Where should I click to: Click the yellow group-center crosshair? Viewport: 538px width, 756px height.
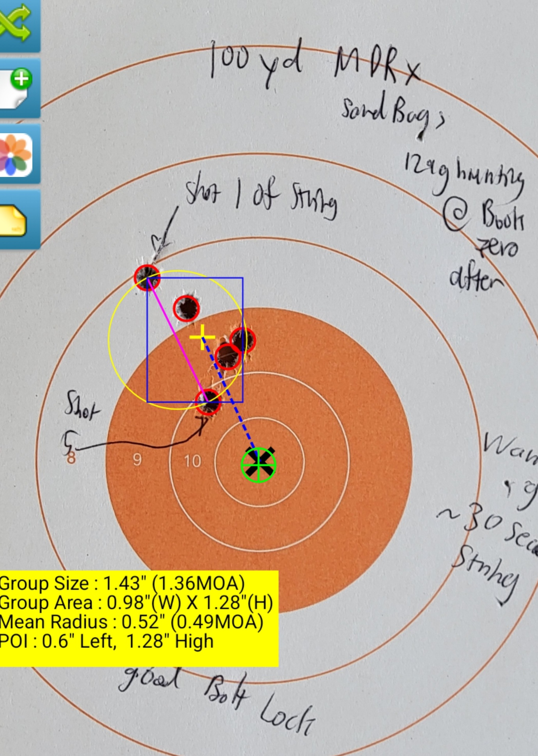tap(202, 337)
